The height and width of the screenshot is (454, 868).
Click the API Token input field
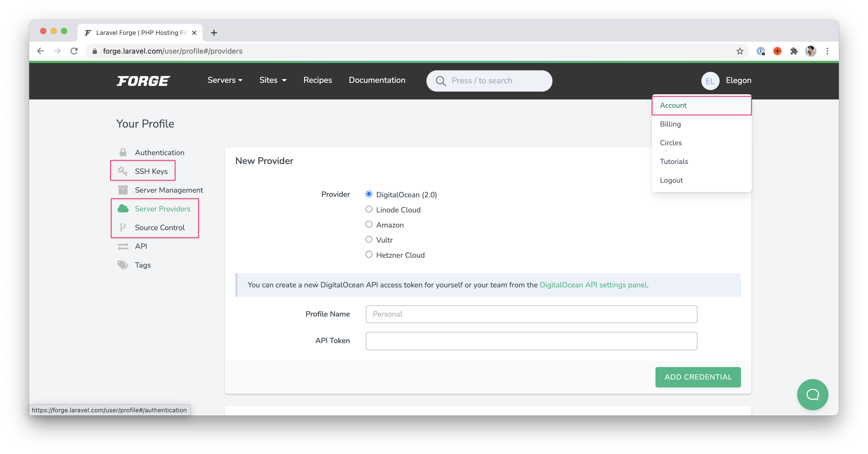click(531, 340)
